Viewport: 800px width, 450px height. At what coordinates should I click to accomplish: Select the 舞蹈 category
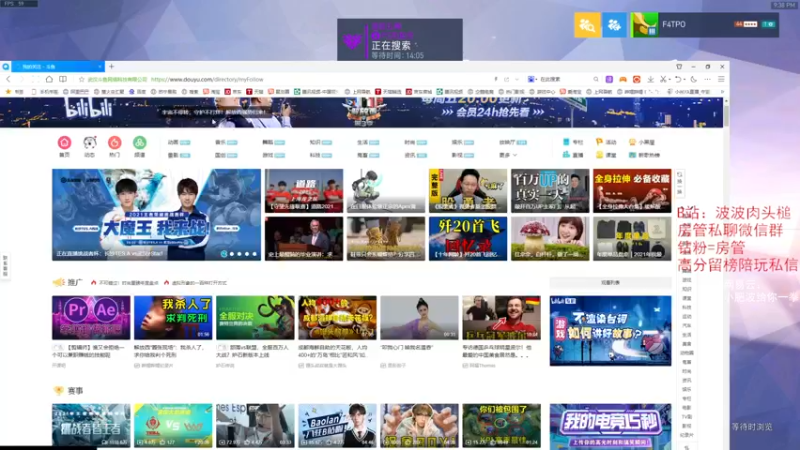[273, 142]
